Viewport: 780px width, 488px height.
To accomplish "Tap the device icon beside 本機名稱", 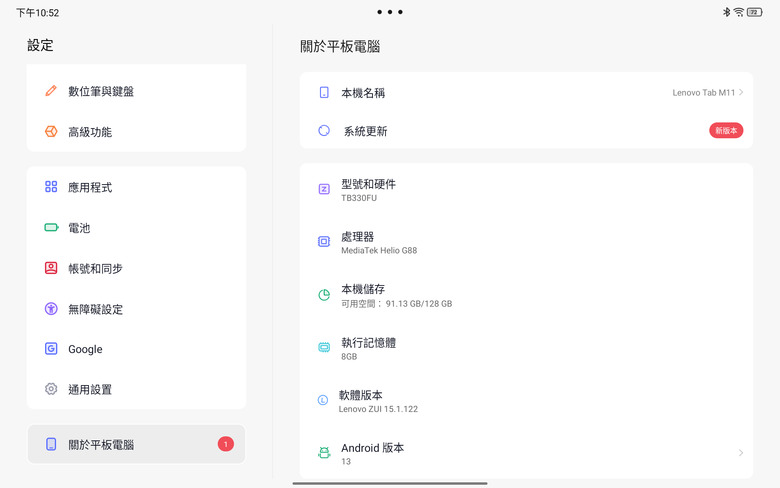I will point(324,93).
